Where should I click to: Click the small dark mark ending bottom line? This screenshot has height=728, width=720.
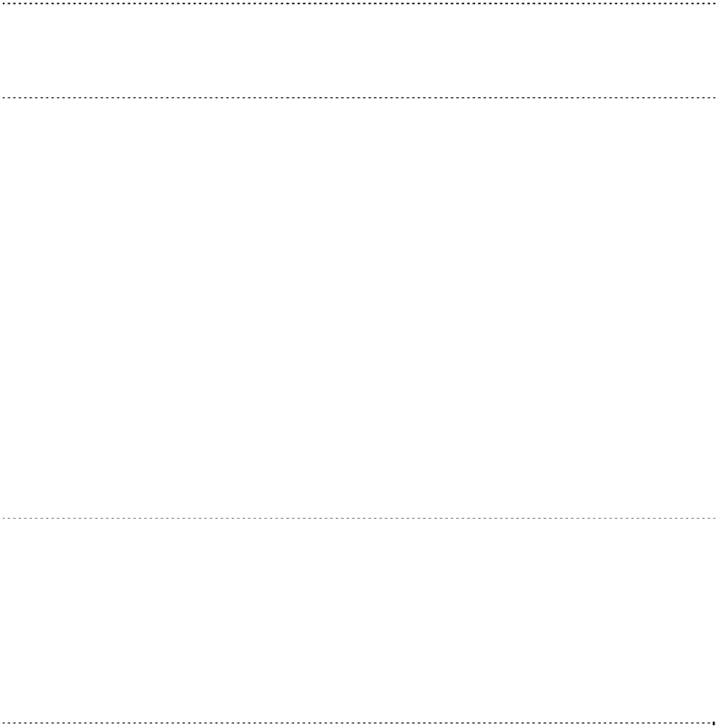pos(714,723)
